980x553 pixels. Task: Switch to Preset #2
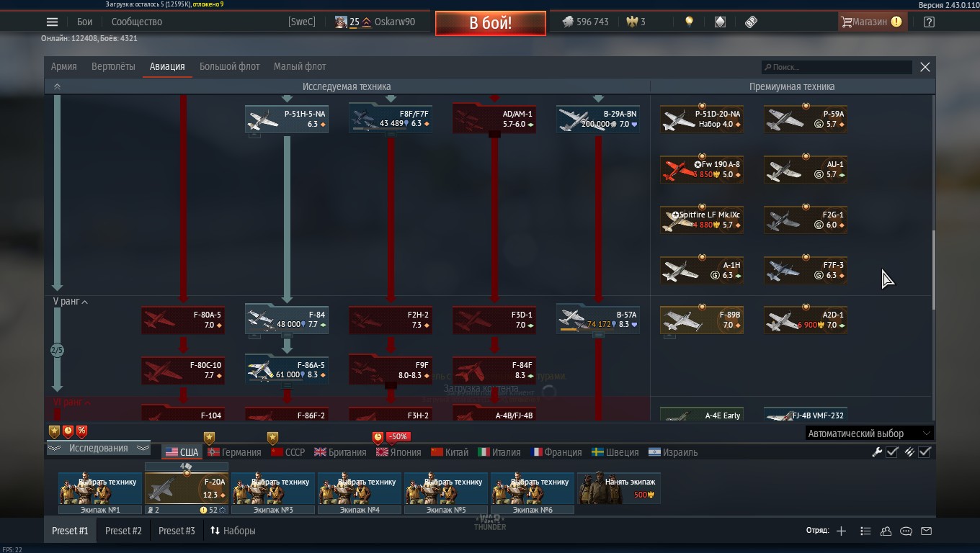[x=123, y=531]
